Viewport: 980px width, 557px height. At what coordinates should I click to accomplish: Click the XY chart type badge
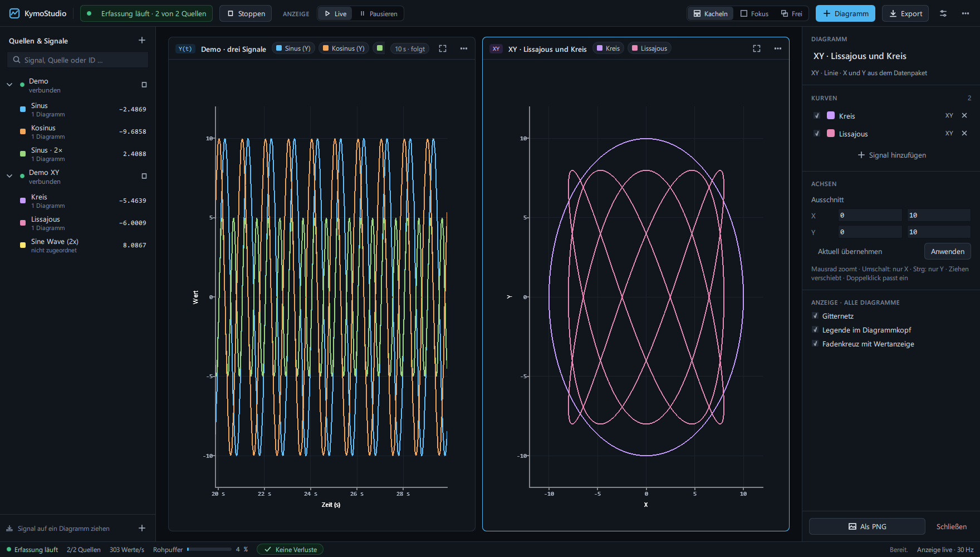pyautogui.click(x=496, y=48)
